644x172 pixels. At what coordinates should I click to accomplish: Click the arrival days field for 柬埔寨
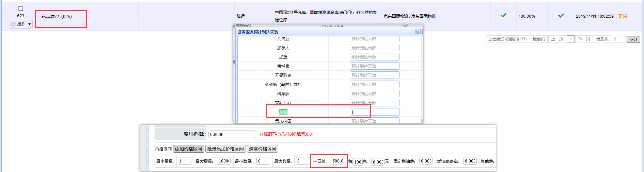375,66
